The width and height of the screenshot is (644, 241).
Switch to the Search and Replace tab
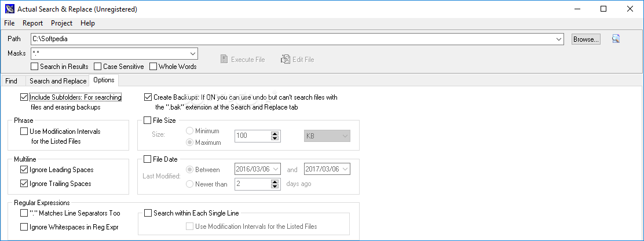pyautogui.click(x=58, y=81)
